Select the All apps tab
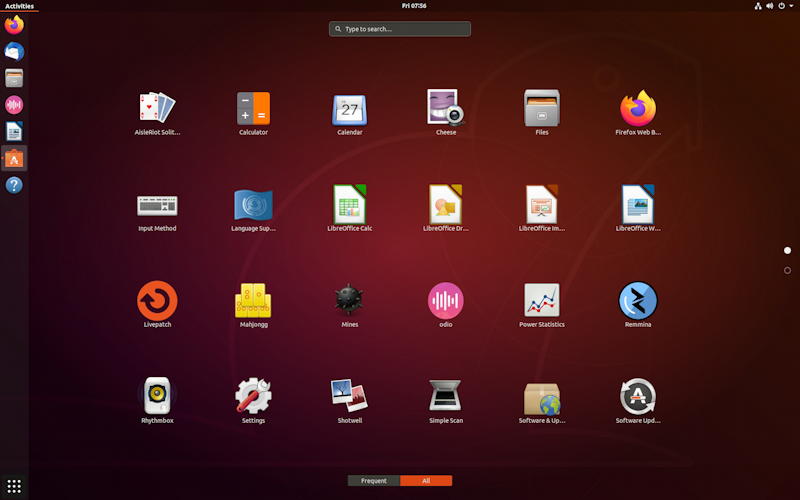 (x=426, y=481)
